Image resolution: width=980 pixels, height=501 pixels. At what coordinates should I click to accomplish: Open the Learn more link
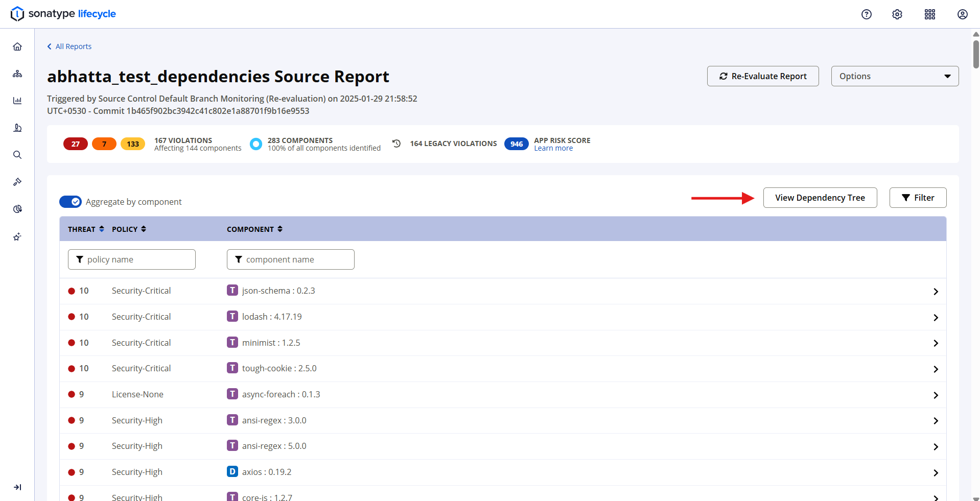pos(553,148)
